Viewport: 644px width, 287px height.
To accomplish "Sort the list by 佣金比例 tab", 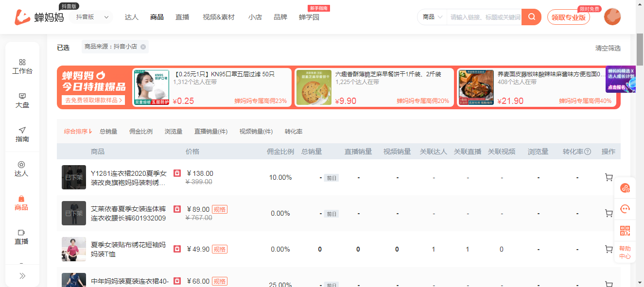I will click(x=141, y=132).
